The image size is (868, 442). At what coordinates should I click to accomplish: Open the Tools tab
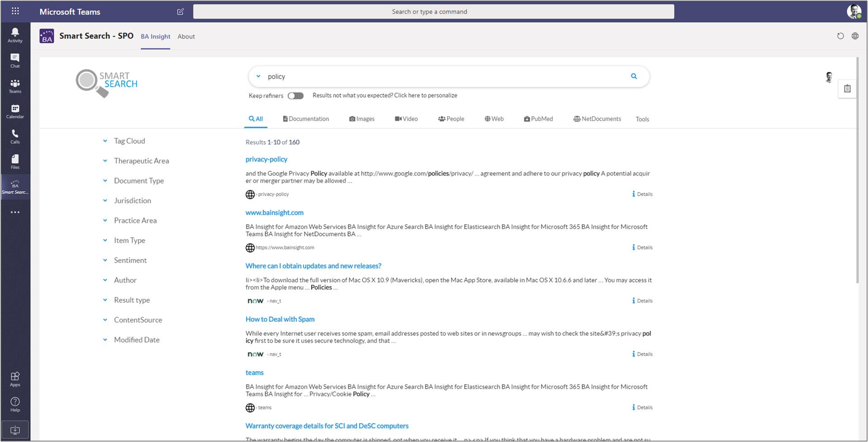tap(642, 119)
